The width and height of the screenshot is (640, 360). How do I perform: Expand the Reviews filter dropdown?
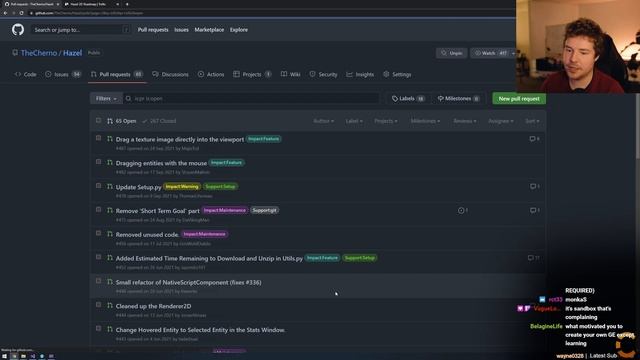[x=464, y=121]
